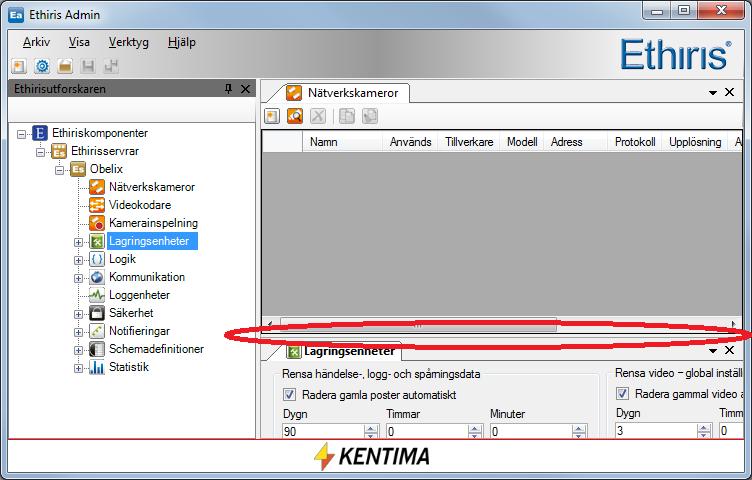Sort by the Upplösning column header
Viewport: 752px width, 480px height.
click(x=695, y=142)
